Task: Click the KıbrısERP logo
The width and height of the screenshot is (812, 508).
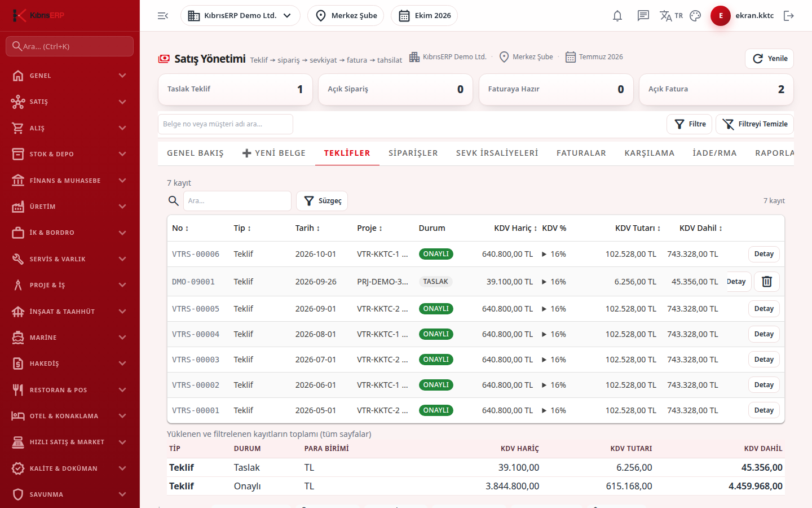Action: coord(38,15)
